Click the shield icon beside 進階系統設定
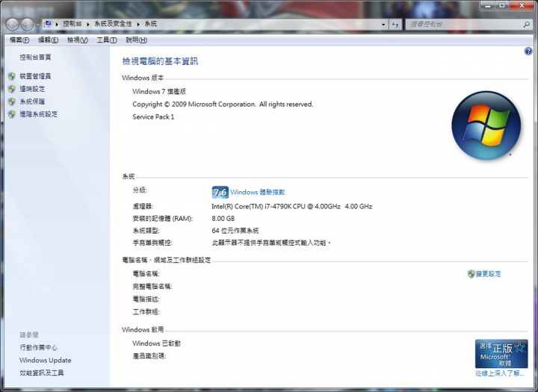Screen dimensions: 538x392 pos(12,114)
